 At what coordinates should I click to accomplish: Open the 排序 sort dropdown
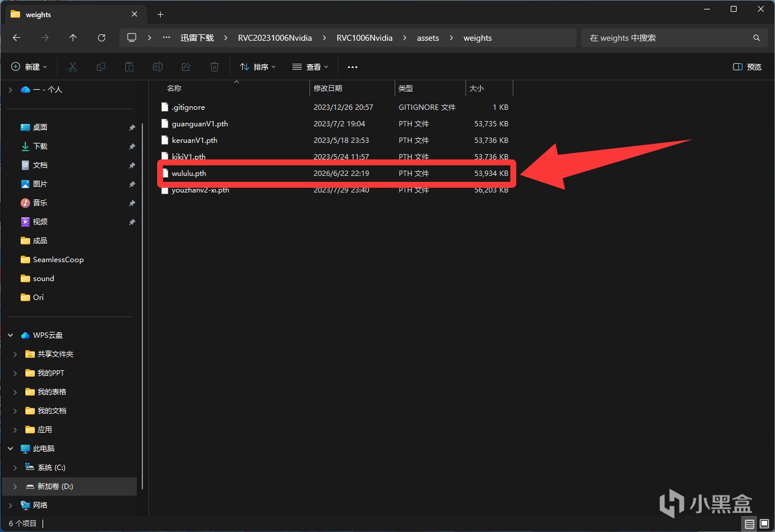pos(258,67)
